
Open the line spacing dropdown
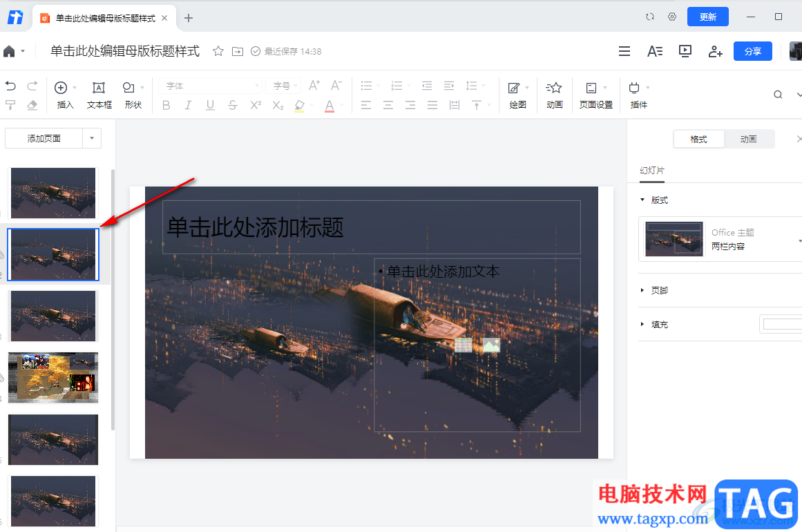point(475,86)
